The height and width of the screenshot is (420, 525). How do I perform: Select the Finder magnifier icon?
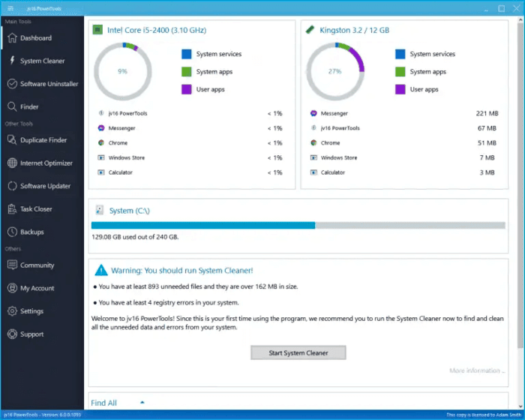12,106
